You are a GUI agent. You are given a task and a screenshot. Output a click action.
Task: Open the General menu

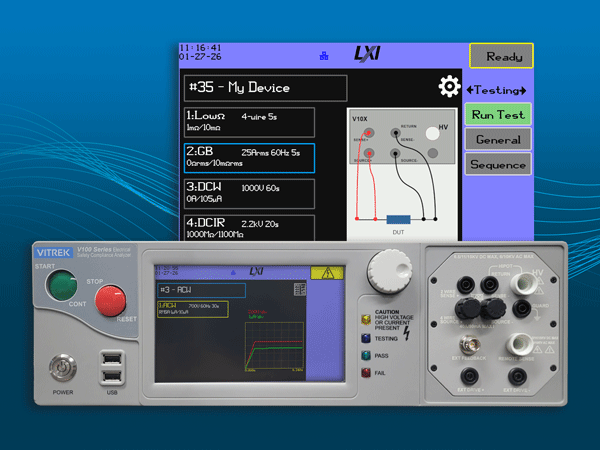(496, 140)
